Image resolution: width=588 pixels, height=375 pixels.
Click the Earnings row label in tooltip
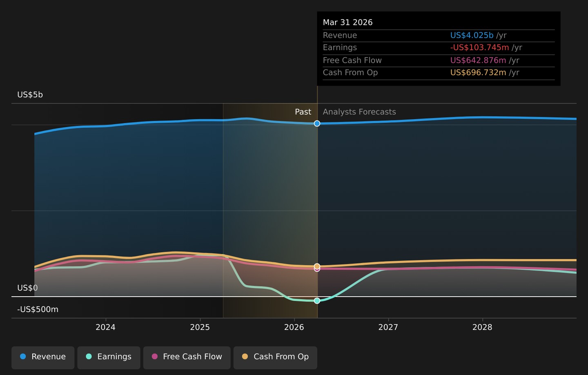[340, 48]
